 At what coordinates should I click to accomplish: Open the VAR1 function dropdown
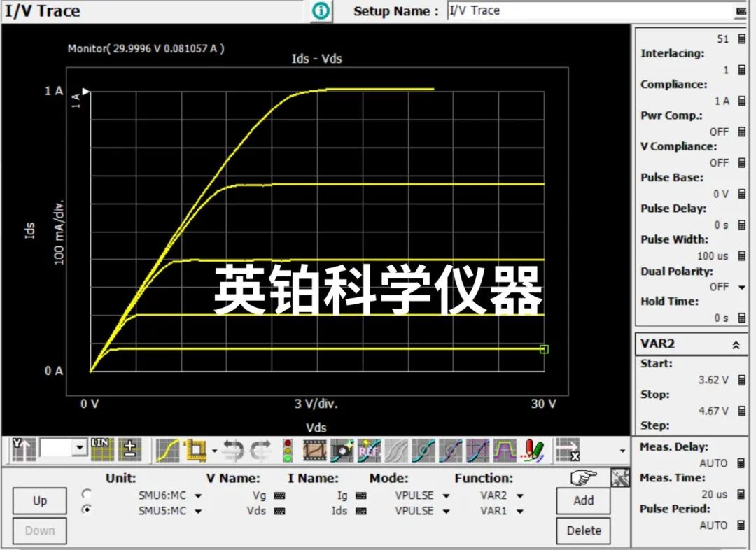[x=519, y=511]
